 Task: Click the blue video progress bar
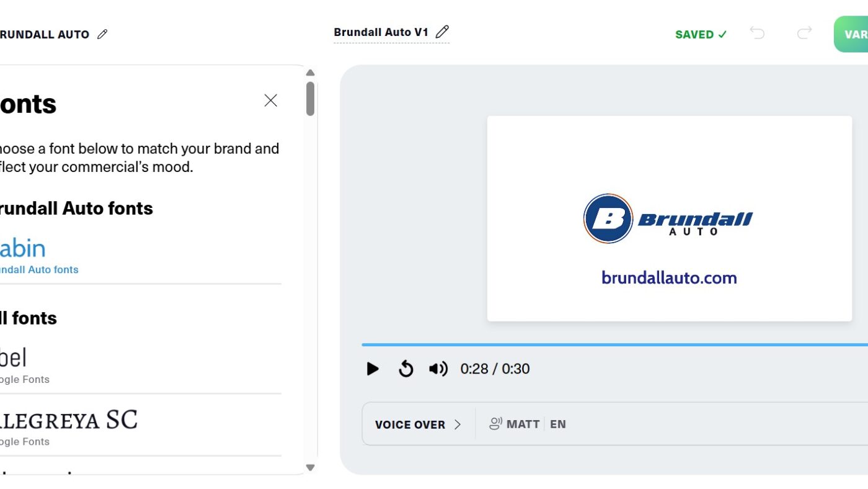tap(614, 344)
